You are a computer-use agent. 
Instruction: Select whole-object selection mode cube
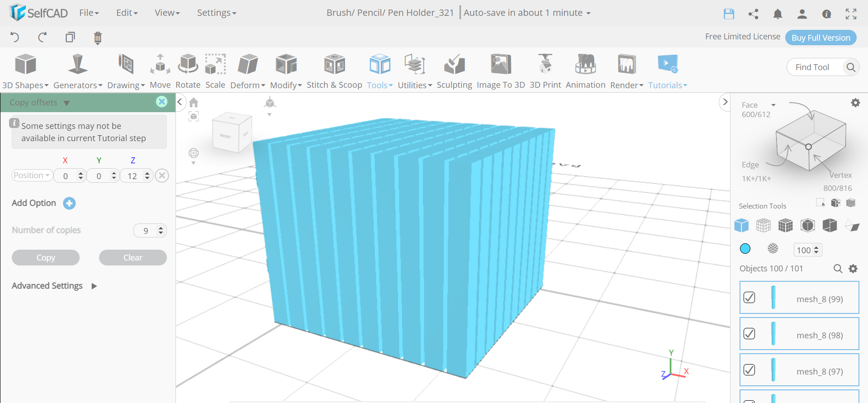tap(741, 225)
